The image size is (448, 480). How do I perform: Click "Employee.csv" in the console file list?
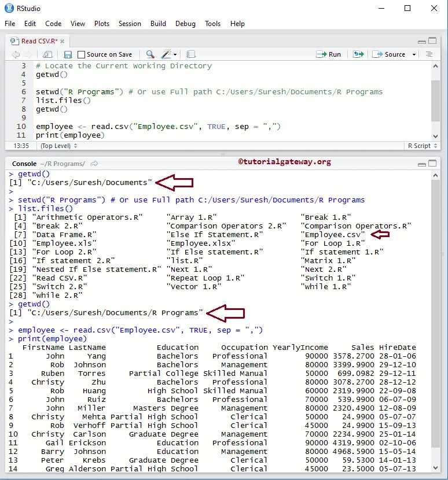(x=333, y=235)
